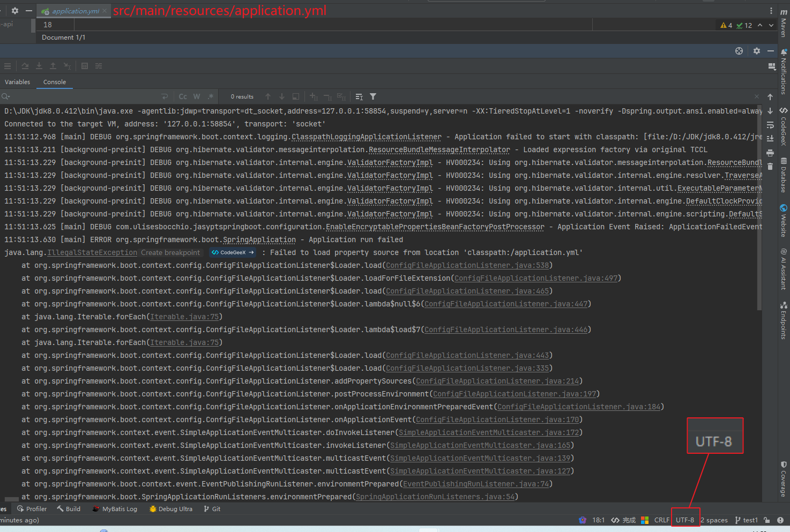The width and height of the screenshot is (790, 532).
Task: Toggle Words (W) search option
Action: [x=197, y=96]
